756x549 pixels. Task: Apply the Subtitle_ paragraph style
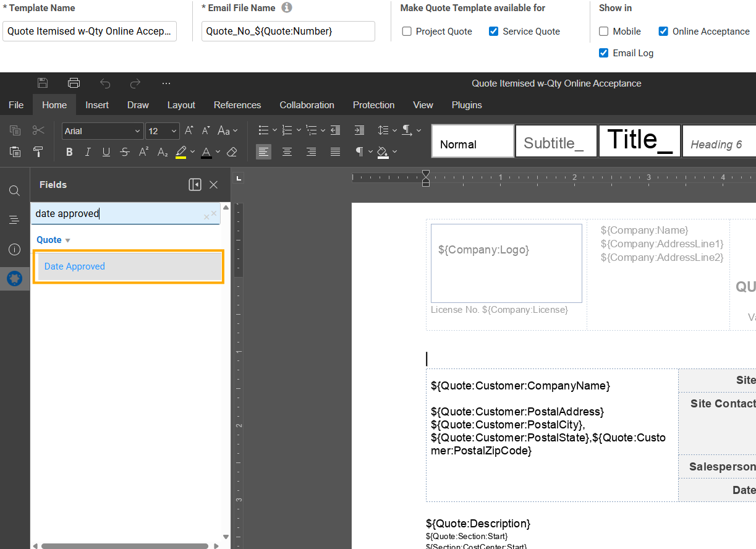pos(556,142)
